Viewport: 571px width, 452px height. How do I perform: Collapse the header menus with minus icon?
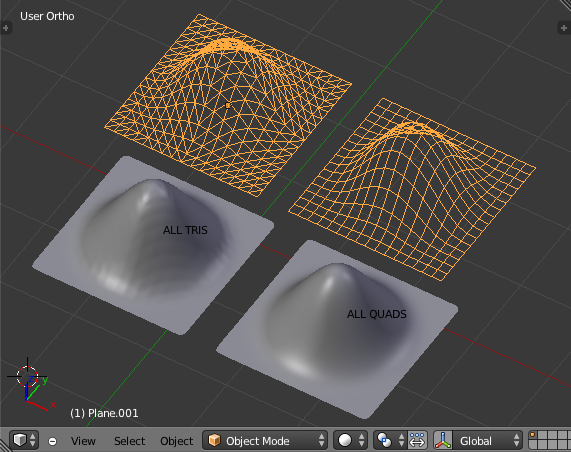click(x=52, y=441)
